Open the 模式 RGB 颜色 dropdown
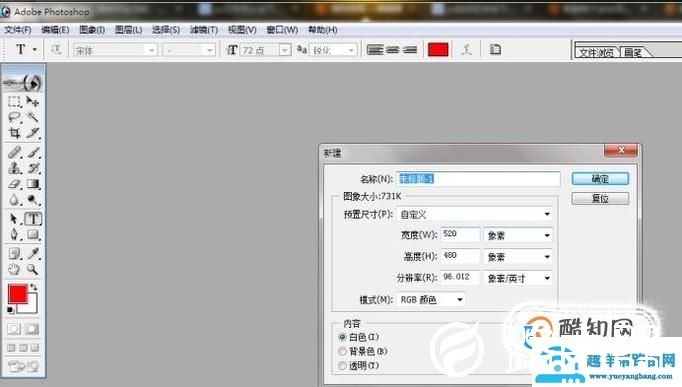The width and height of the screenshot is (682, 387). click(460, 300)
